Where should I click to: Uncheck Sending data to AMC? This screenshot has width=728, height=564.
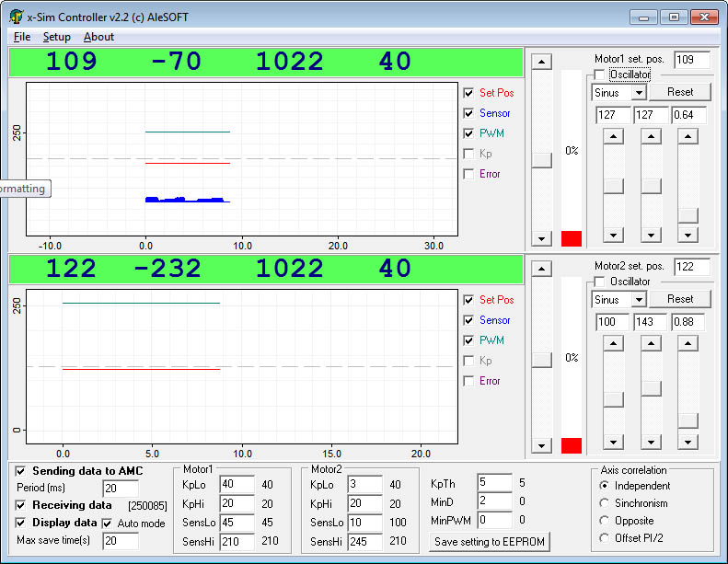(x=21, y=471)
